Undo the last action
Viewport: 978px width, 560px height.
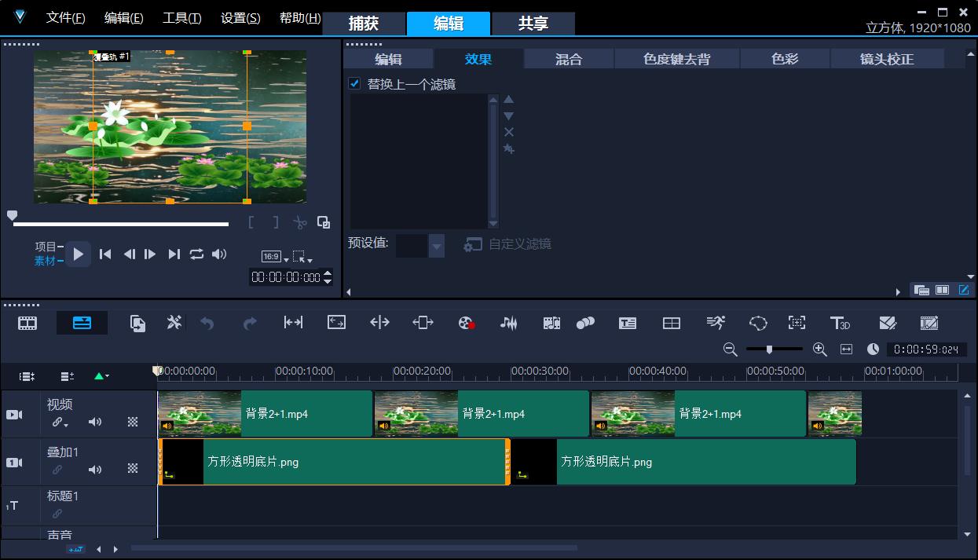[207, 323]
